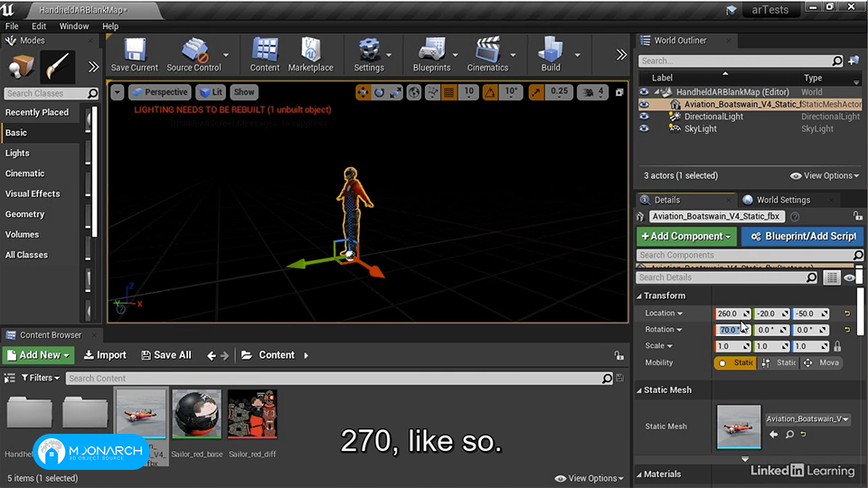Toggle the grid snapping button in viewport
The image size is (868, 488).
coord(449,92)
